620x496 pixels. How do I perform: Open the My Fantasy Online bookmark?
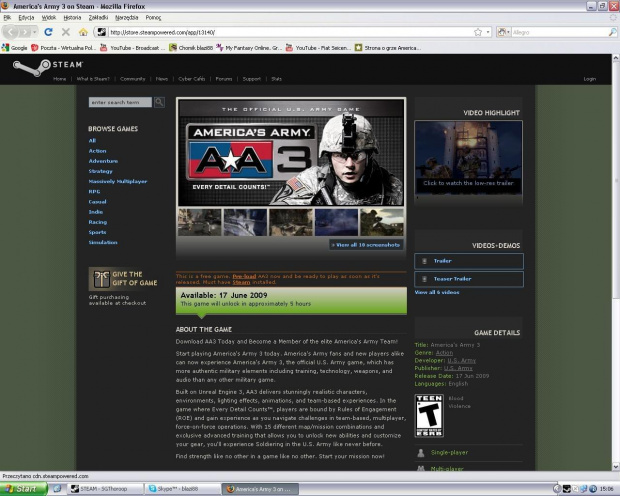[x=249, y=48]
